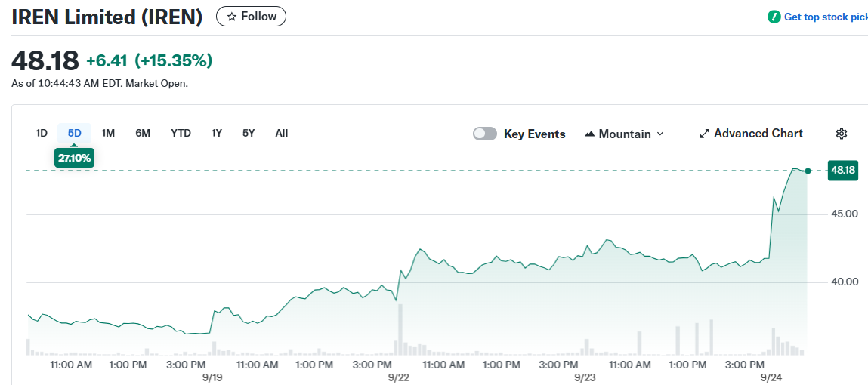Toggle the Key Events switch
This screenshot has height=385, width=868.
click(485, 134)
